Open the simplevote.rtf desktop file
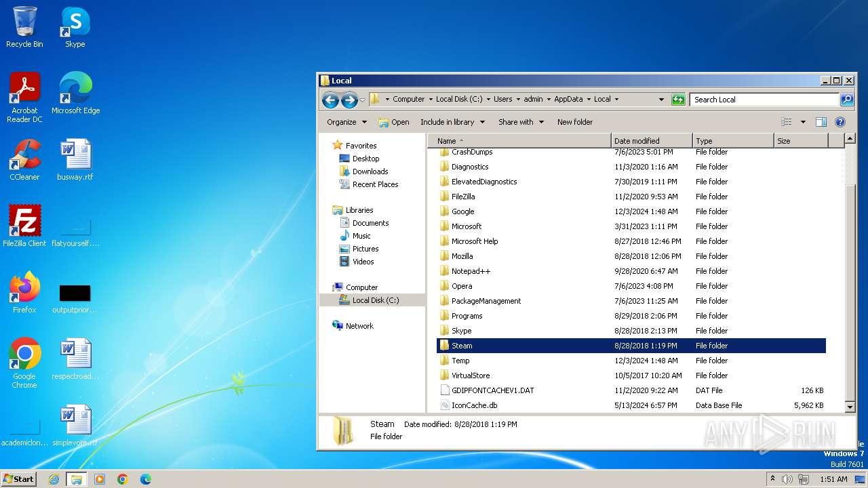This screenshot has height=488, width=868. (x=75, y=426)
